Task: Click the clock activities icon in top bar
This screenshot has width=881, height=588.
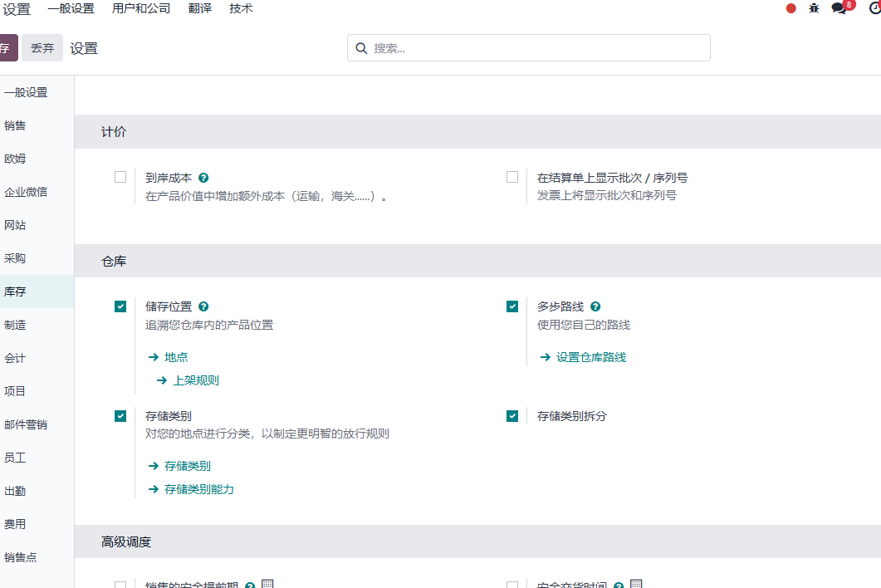Action: 875,8
